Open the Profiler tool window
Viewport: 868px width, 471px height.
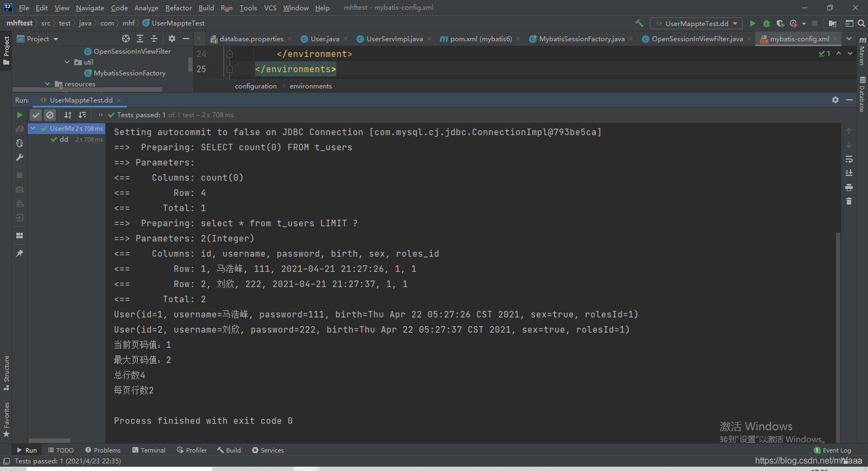coord(192,450)
